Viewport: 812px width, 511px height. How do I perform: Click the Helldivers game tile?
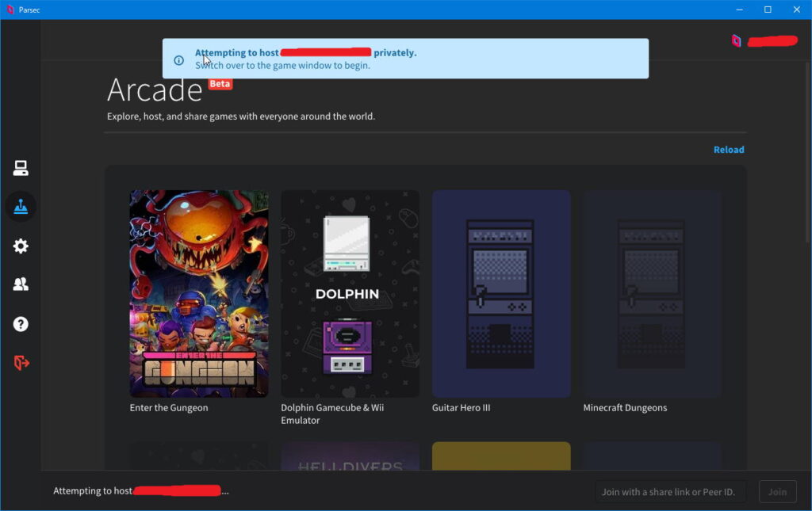pyautogui.click(x=350, y=456)
